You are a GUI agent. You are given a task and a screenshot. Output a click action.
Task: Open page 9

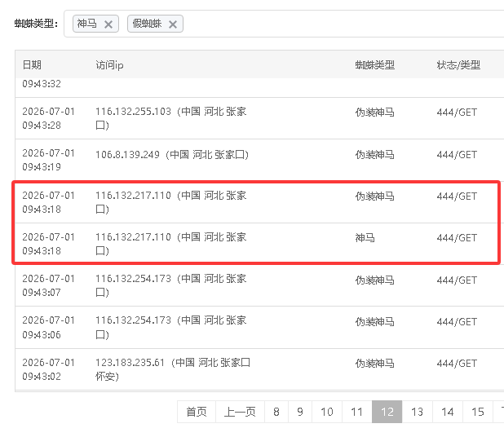coord(300,412)
